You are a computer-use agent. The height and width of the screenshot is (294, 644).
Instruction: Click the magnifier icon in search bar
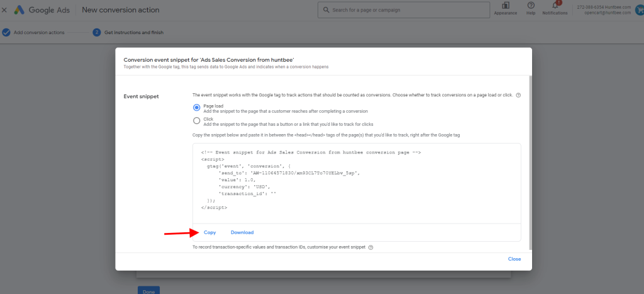[x=326, y=10]
